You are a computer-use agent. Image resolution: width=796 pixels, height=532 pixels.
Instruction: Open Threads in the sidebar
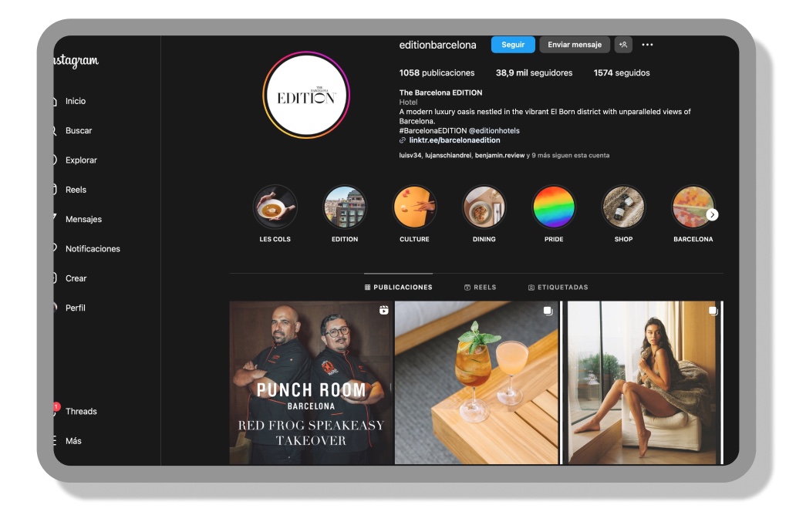click(x=81, y=412)
